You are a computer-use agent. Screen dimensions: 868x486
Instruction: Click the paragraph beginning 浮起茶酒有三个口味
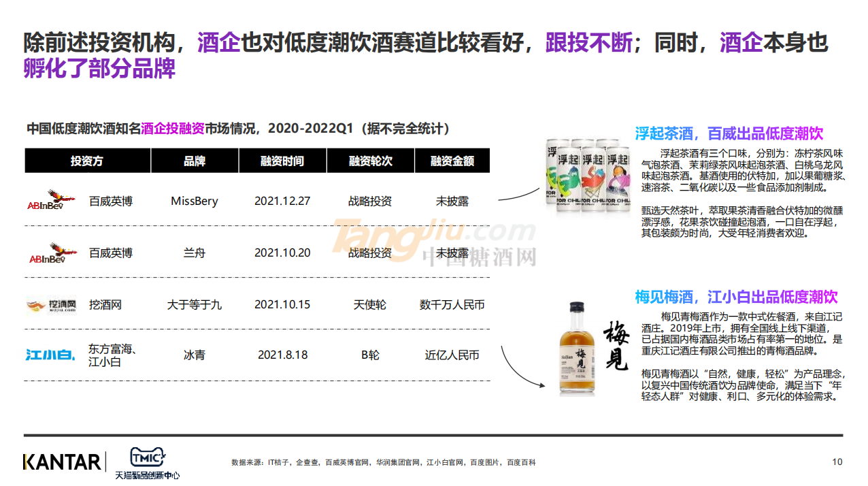[742, 170]
